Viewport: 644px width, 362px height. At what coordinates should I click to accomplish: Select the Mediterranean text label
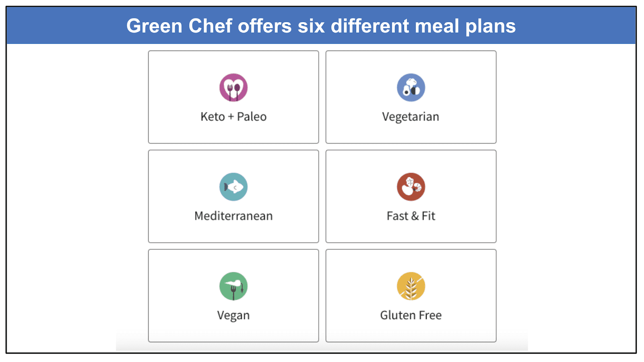point(233,216)
